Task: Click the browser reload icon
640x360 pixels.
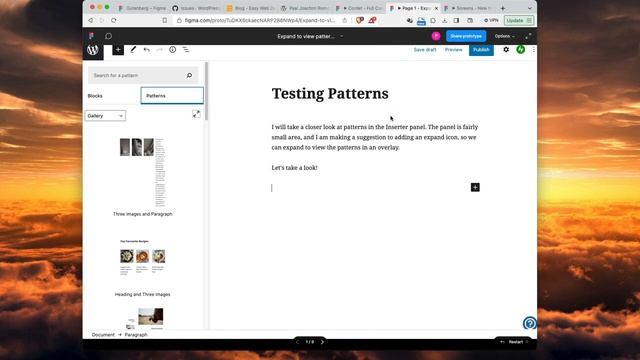Action: (x=113, y=20)
